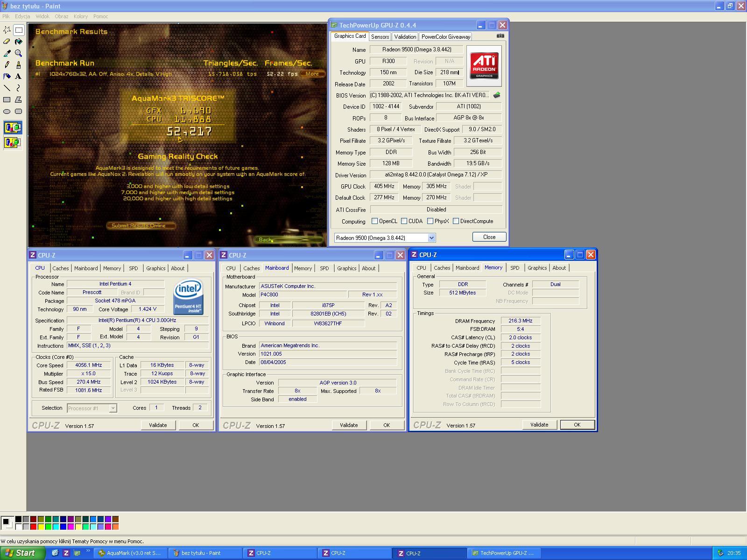
Task: Click the GPU-Z screenshot camera icon
Action: pyautogui.click(x=500, y=36)
